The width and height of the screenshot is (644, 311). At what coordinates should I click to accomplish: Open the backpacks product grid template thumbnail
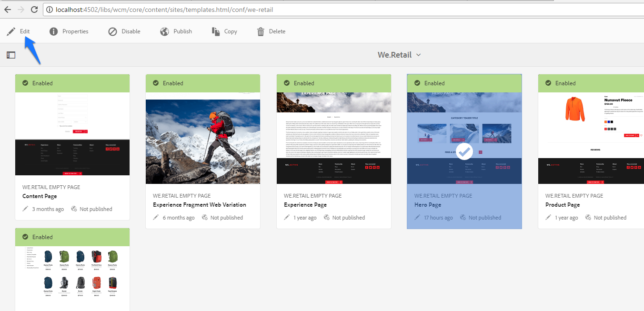pyautogui.click(x=72, y=279)
